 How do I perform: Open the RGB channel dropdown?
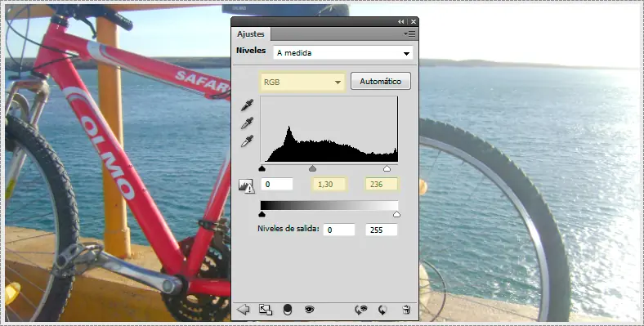(302, 83)
